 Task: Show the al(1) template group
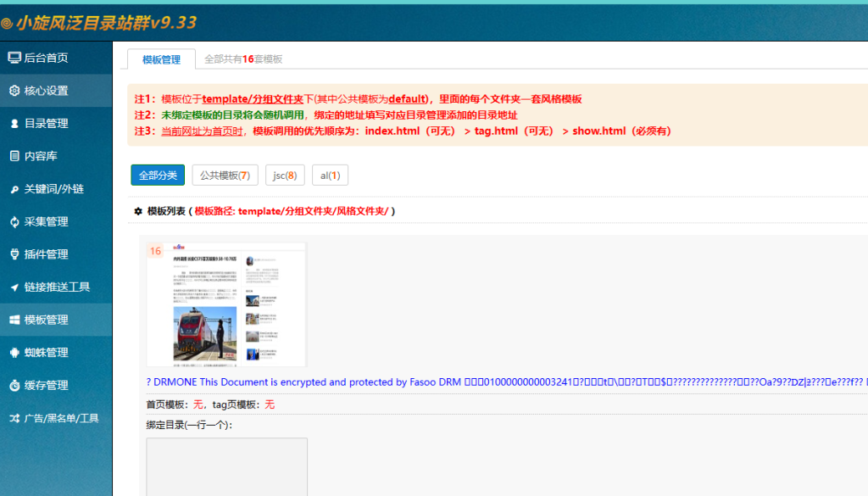pos(330,176)
